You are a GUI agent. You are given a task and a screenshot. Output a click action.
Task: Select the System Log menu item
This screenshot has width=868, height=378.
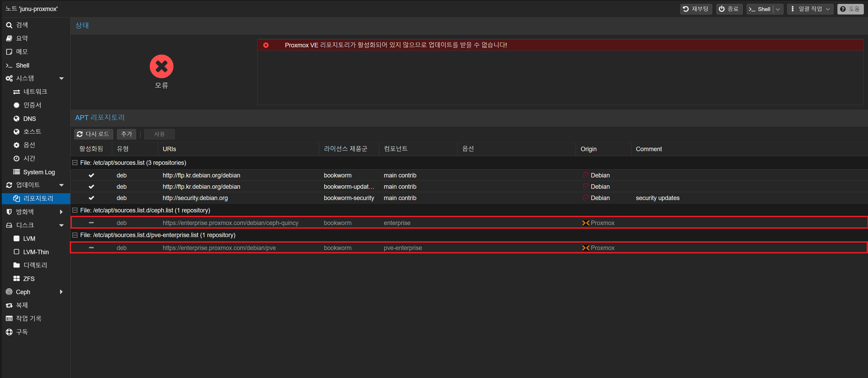pyautogui.click(x=38, y=172)
